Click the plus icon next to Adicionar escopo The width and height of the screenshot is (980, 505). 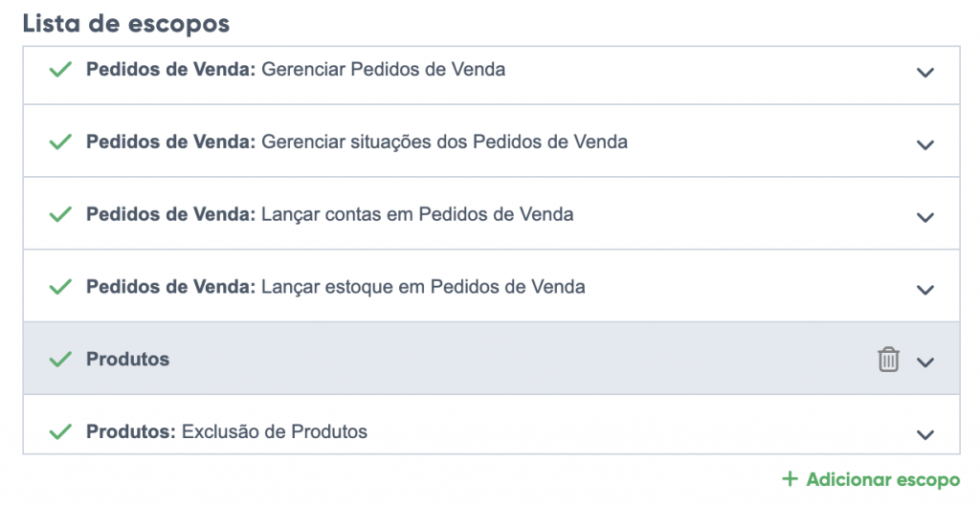tap(790, 479)
